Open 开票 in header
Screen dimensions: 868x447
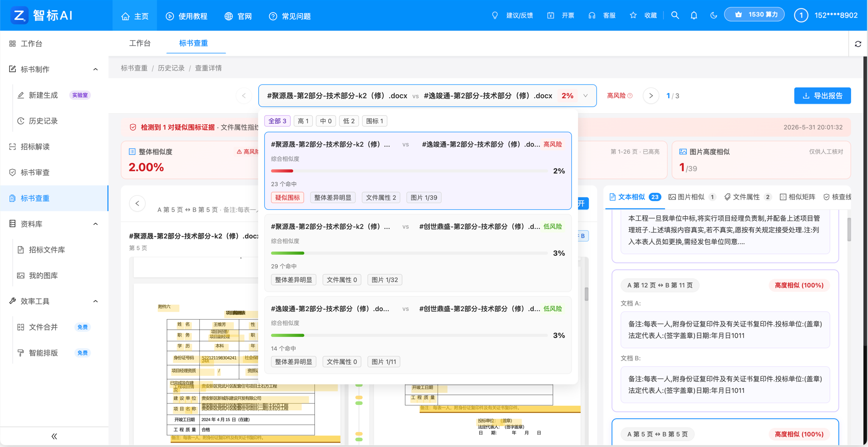click(561, 15)
